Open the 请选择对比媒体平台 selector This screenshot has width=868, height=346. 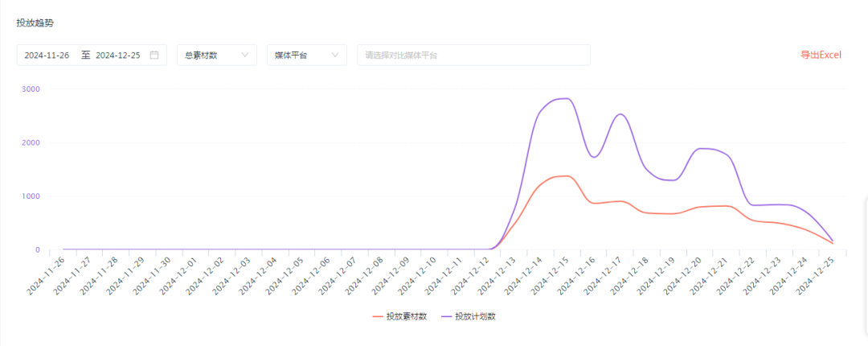click(473, 56)
